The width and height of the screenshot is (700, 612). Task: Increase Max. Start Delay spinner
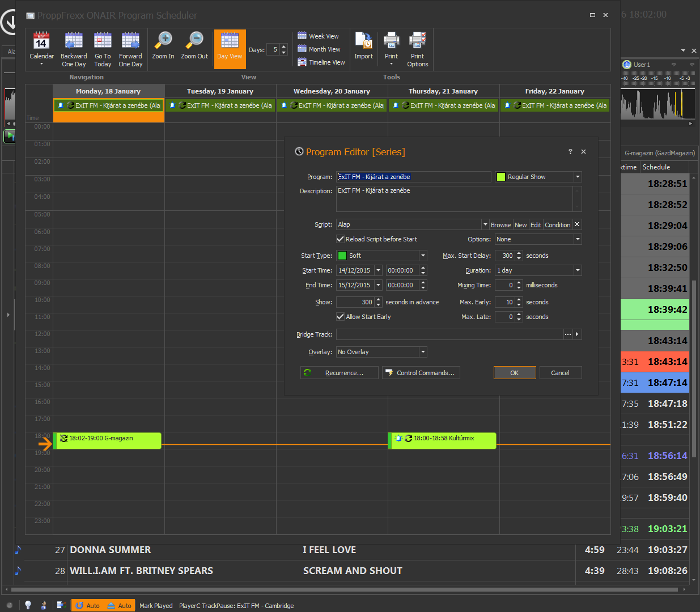tap(519, 253)
